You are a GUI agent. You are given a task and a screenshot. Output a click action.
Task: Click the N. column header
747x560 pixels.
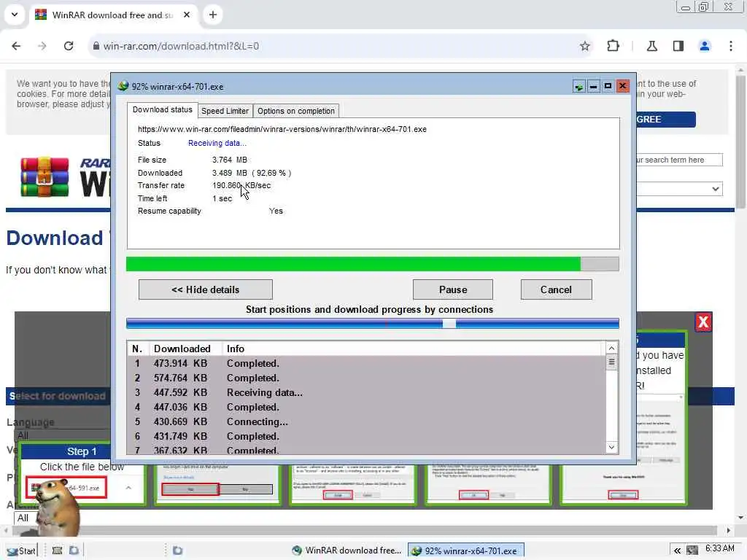click(138, 349)
